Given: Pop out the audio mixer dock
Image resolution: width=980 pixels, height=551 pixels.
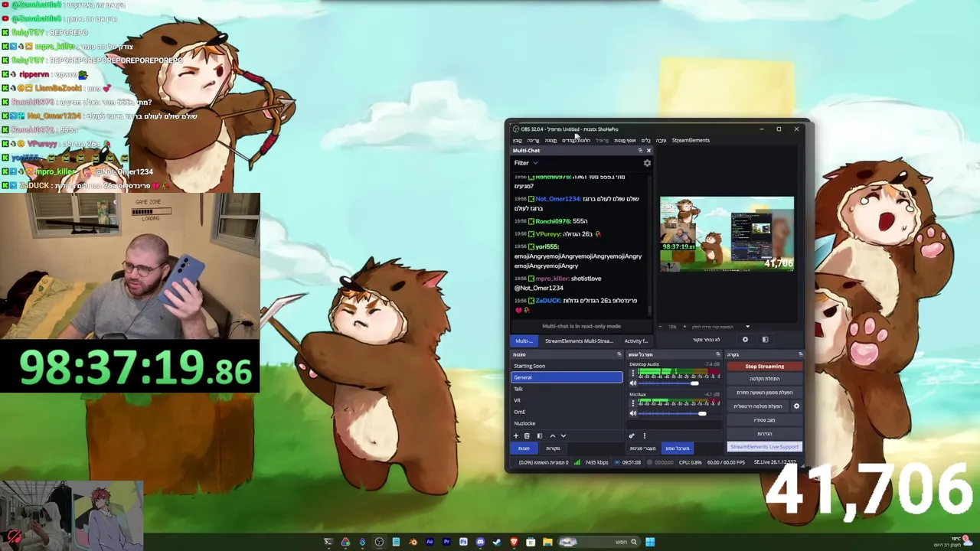Looking at the screenshot, I should pyautogui.click(x=718, y=354).
